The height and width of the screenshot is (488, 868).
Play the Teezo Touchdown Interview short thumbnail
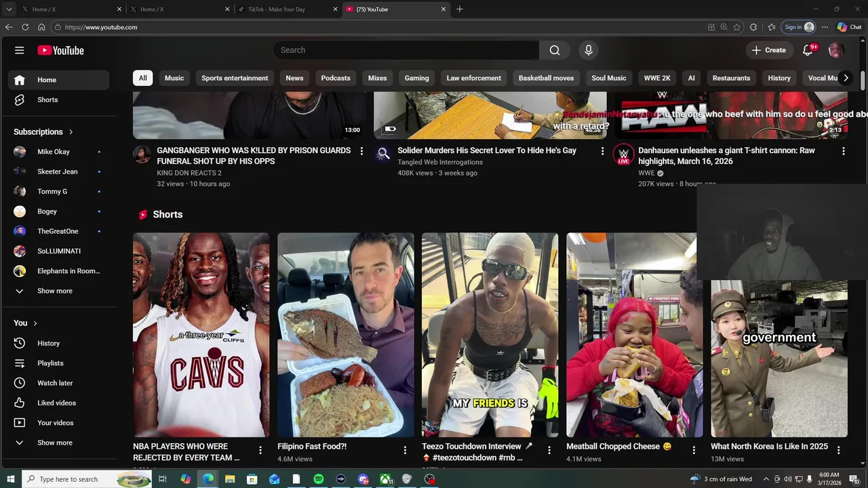pyautogui.click(x=490, y=335)
